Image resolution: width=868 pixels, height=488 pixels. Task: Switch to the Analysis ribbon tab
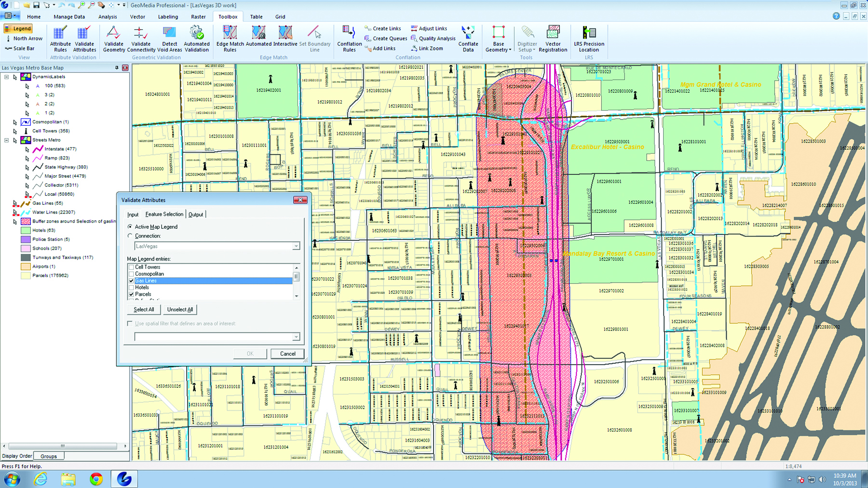108,16
